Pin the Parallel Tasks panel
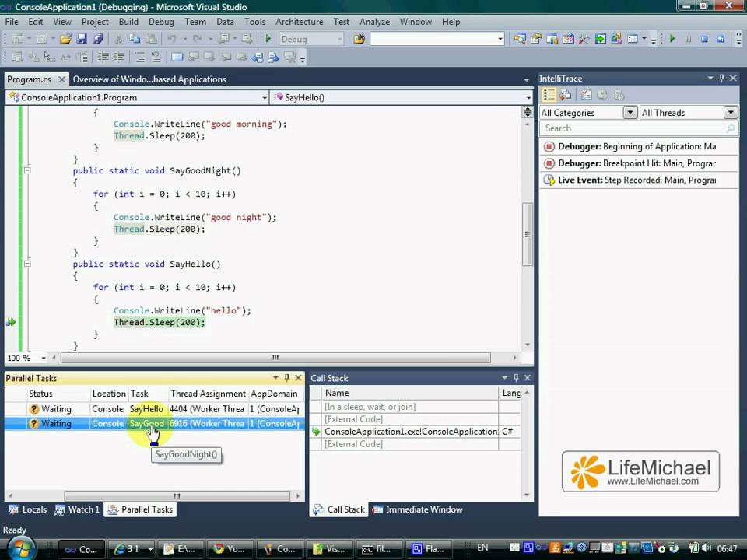The image size is (747, 560). point(287,378)
